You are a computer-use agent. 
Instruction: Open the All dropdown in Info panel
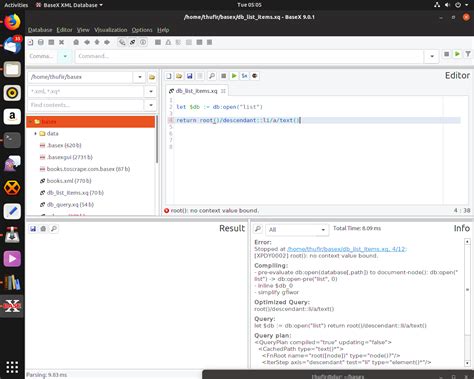click(x=297, y=229)
